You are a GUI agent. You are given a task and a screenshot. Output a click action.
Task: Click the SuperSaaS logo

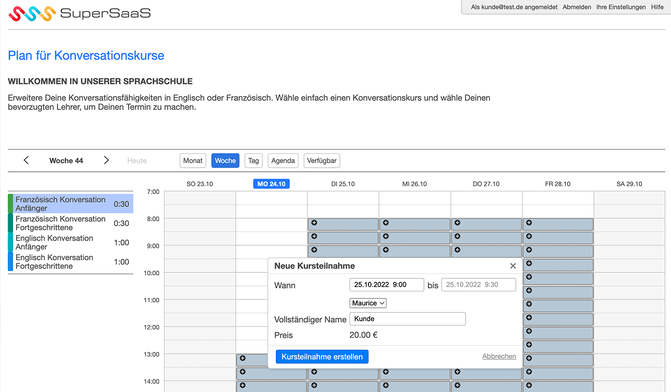click(x=80, y=13)
